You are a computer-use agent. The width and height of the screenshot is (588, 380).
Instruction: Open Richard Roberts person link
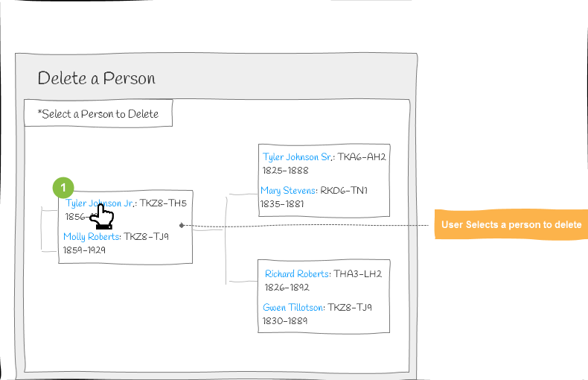(x=297, y=274)
